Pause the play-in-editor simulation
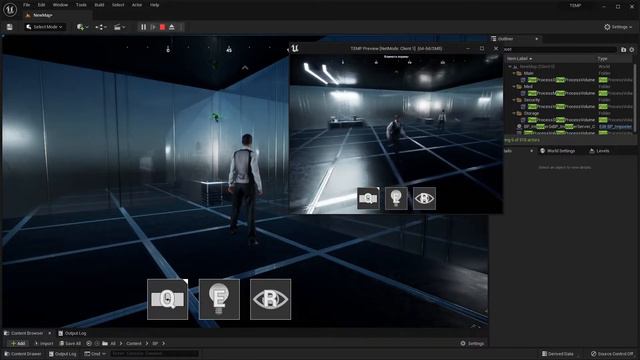This screenshot has height=360, width=640. click(x=143, y=27)
